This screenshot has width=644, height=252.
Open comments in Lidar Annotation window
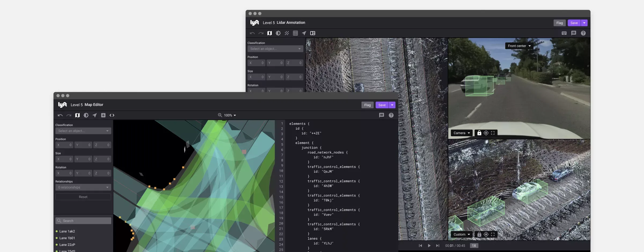coord(574,33)
